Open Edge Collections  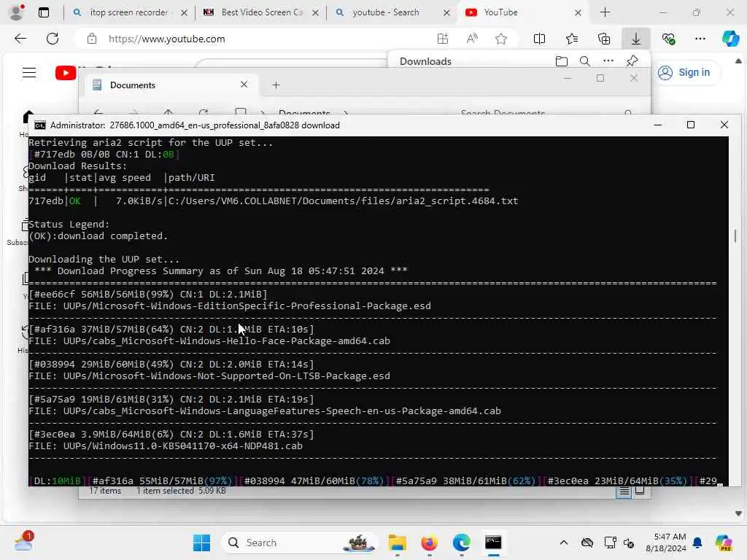coord(603,39)
